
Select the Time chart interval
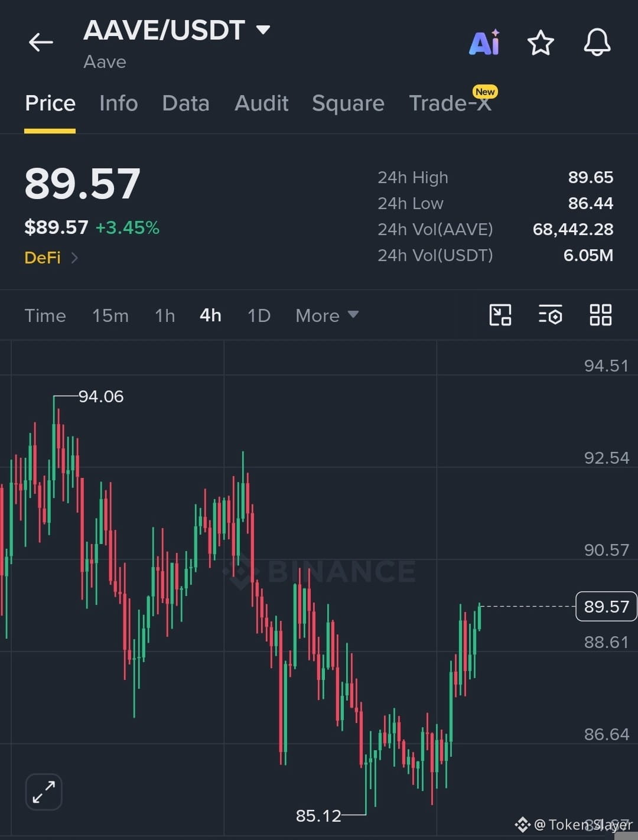45,315
